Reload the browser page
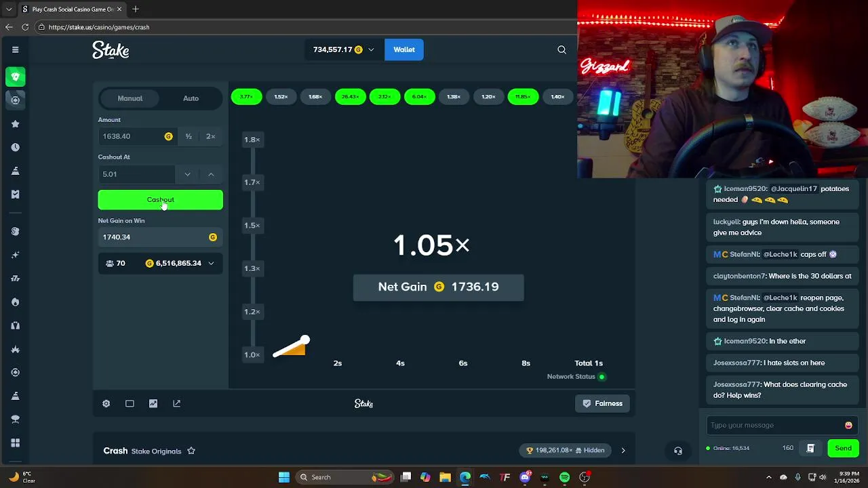The width and height of the screenshot is (868, 488). 25,27
